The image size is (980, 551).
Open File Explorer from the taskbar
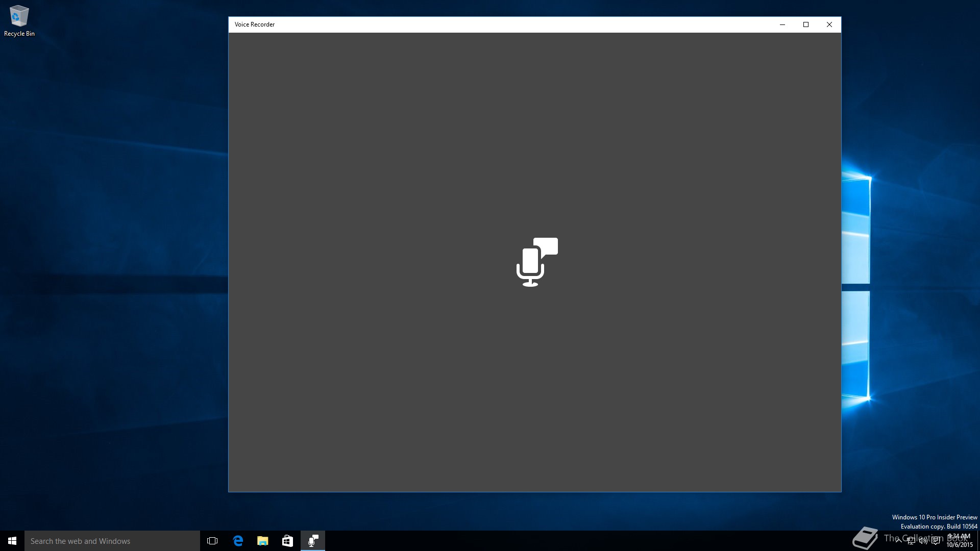coord(263,541)
